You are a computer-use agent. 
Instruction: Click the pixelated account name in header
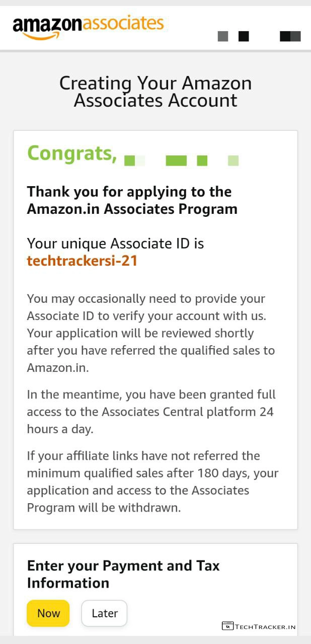click(259, 36)
